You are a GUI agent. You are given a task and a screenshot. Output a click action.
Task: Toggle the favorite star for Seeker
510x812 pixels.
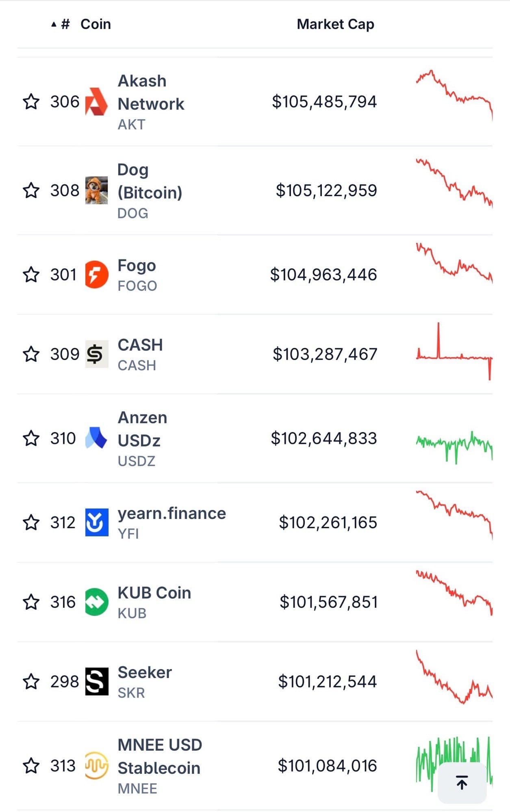[x=31, y=681]
